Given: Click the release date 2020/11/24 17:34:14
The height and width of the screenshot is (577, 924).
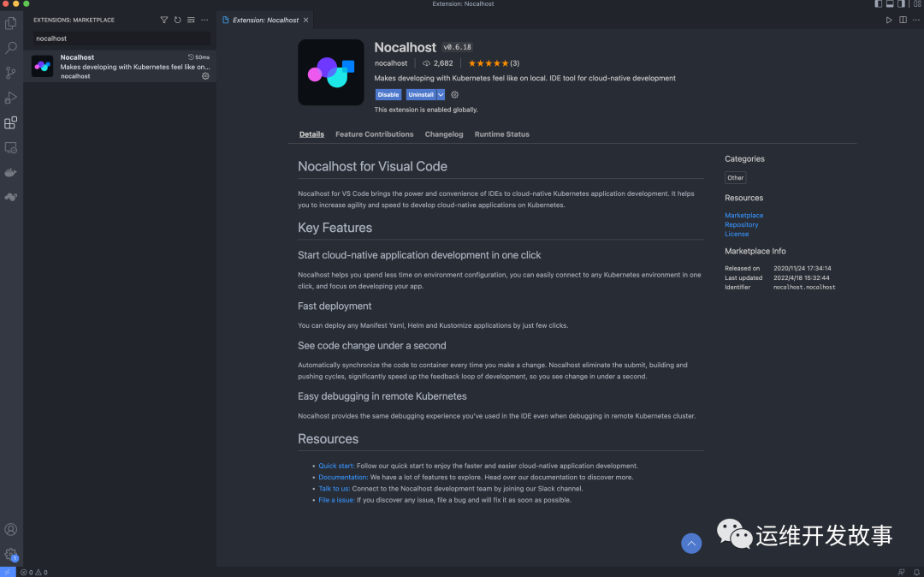Looking at the screenshot, I should pos(802,268).
